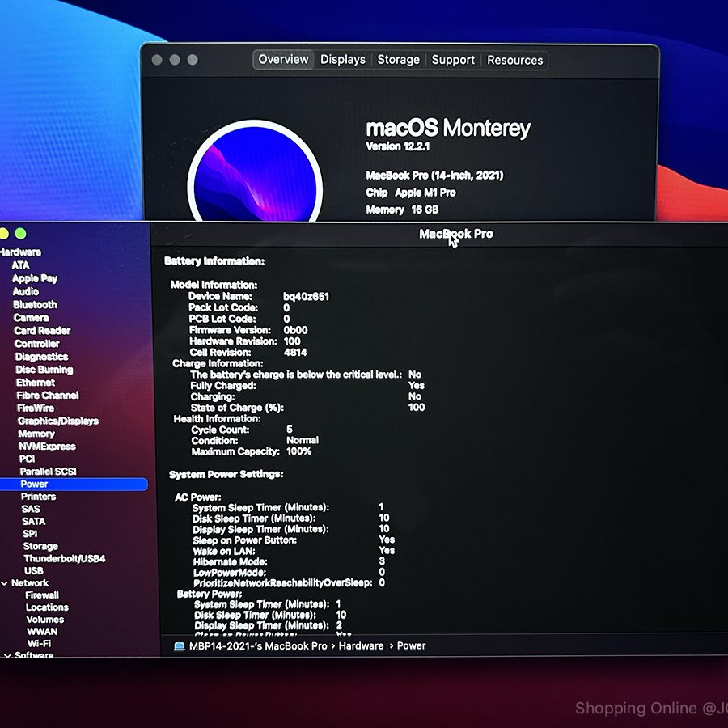Open the Support tab
The image size is (728, 728).
(453, 60)
